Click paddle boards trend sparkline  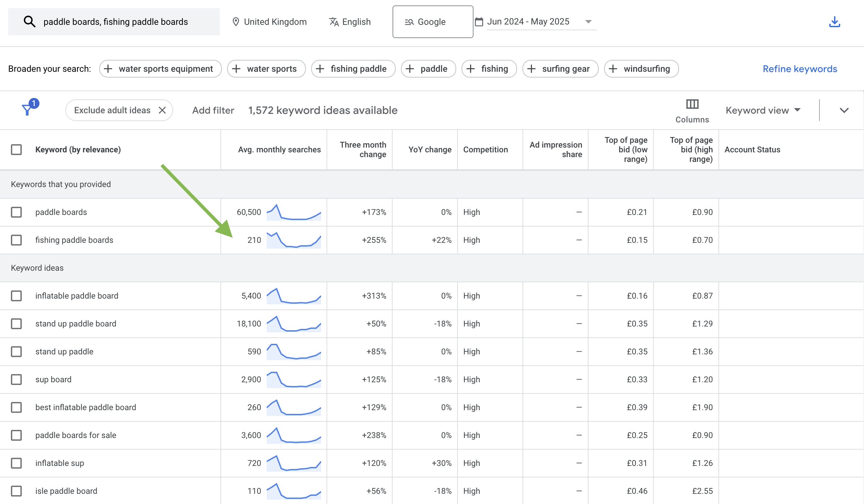(294, 212)
